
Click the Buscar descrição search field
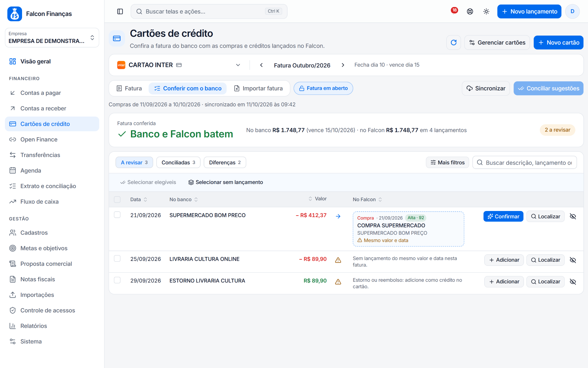[x=525, y=162]
